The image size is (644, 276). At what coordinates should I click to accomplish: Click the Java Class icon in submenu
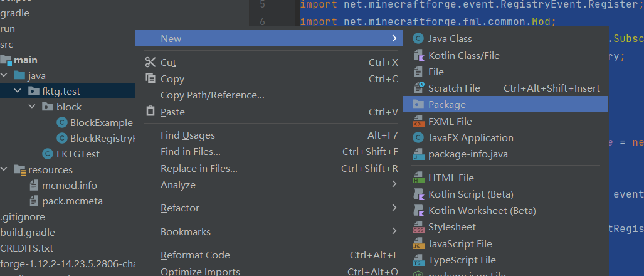[x=418, y=39]
